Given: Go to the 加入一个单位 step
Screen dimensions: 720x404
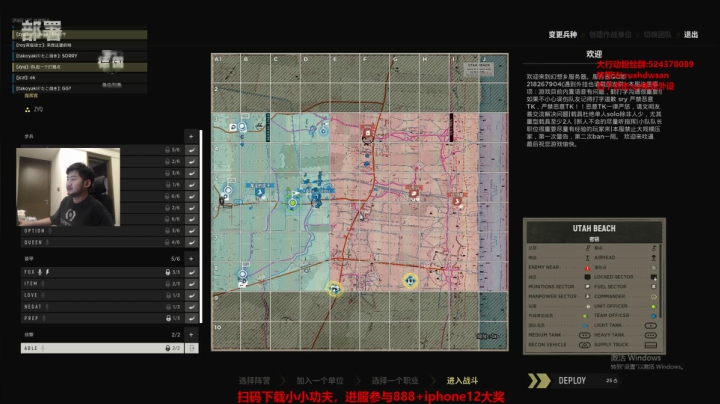Looking at the screenshot, I should [x=320, y=381].
